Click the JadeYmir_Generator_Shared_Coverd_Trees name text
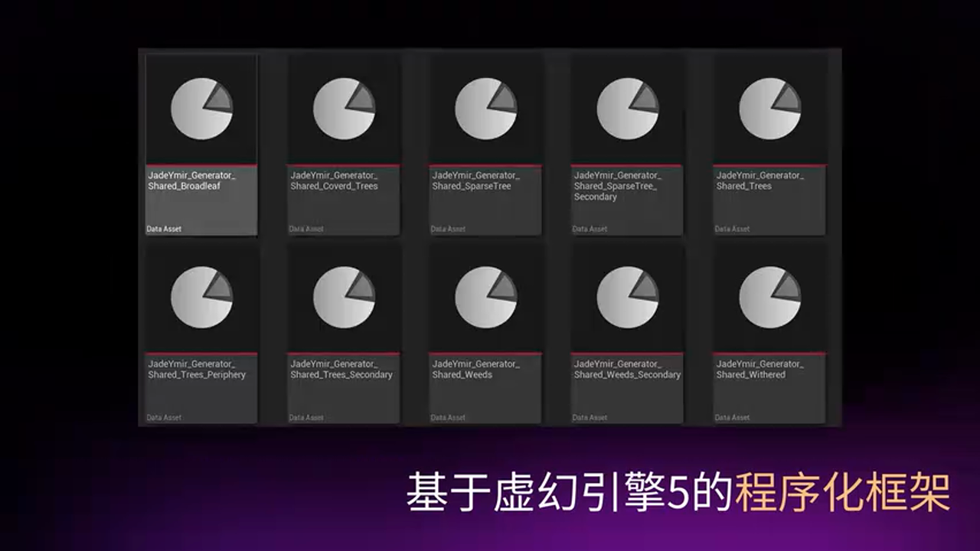Viewport: 980px width, 551px height. point(334,181)
